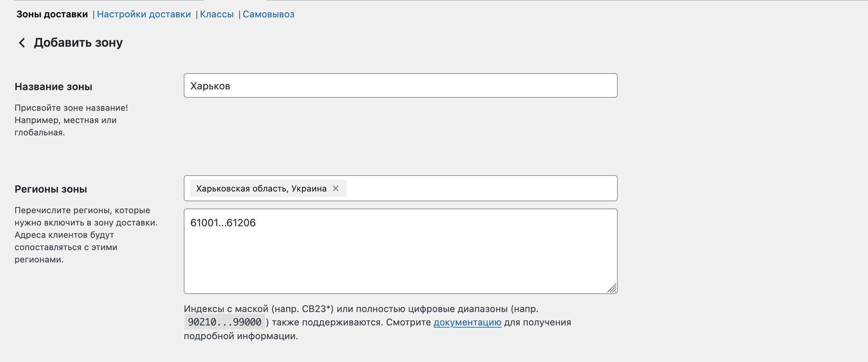
Task: Open the документацию link
Action: [x=467, y=322]
